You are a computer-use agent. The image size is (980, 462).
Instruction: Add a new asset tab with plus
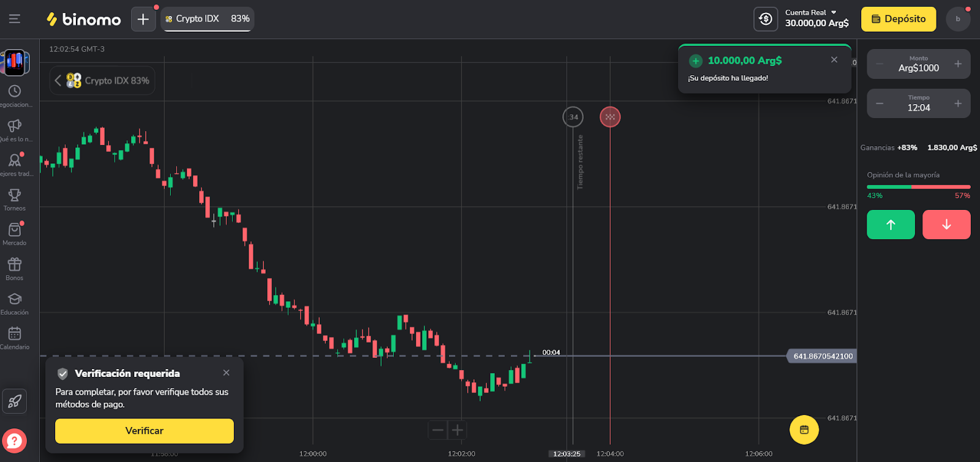click(x=143, y=19)
